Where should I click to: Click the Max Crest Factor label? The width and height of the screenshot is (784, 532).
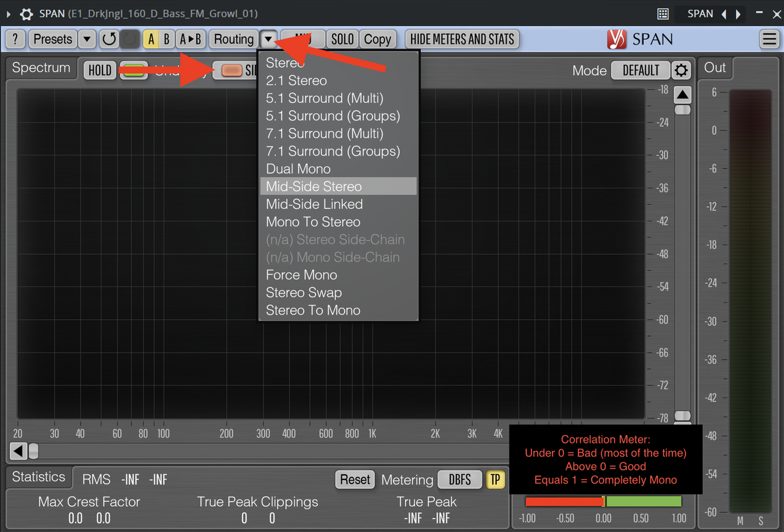[89, 501]
